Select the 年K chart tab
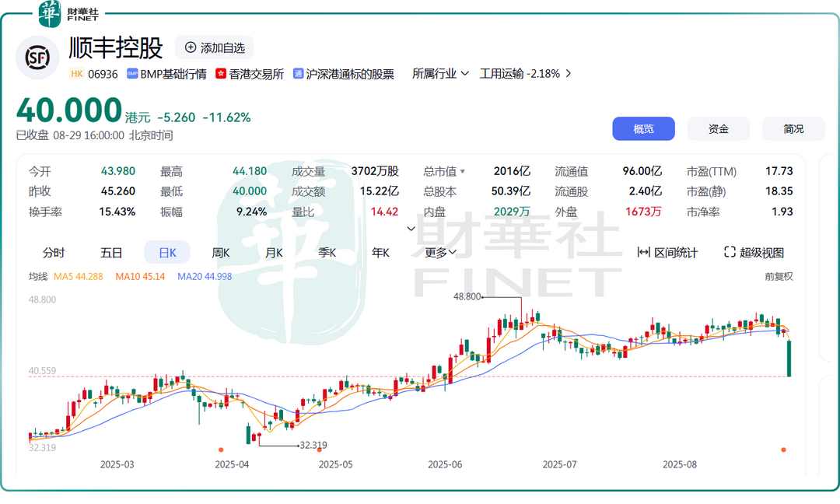Screen dimensions: 840x504 pyautogui.click(x=380, y=252)
